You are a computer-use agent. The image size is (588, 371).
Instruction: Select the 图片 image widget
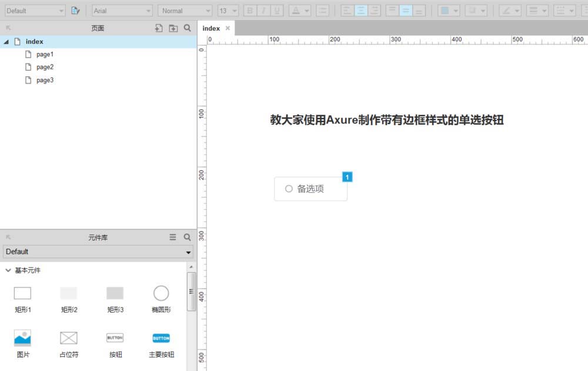[22, 344]
